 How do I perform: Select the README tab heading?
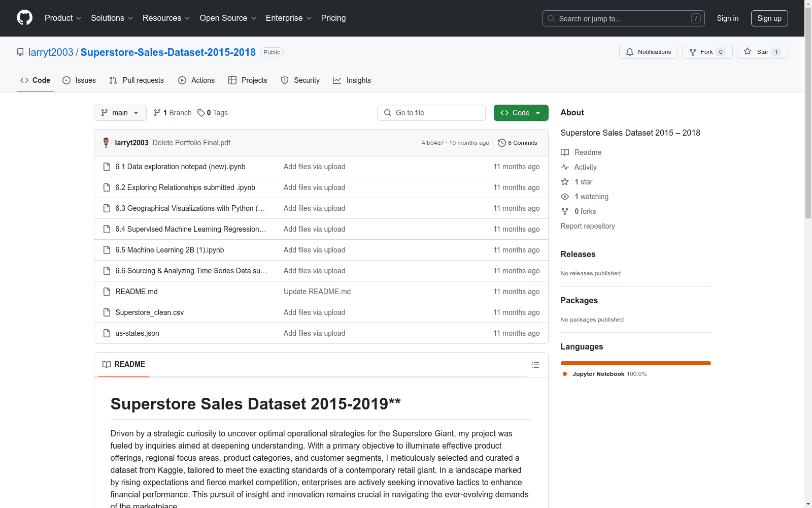tap(124, 364)
